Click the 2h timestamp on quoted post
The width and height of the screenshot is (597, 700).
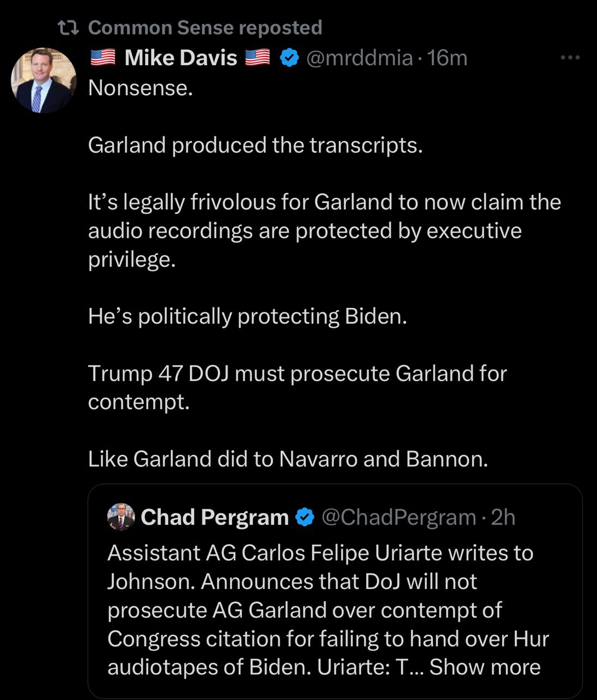click(503, 517)
